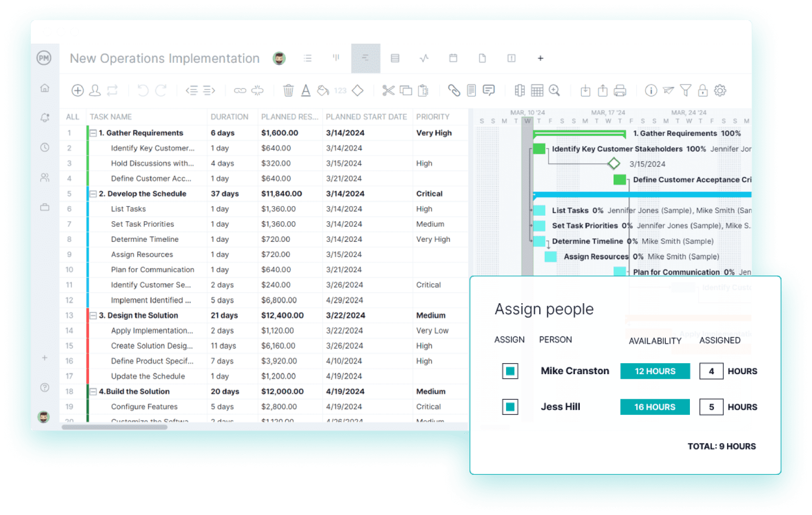Click the scissors cut icon
This screenshot has height=515, width=812.
[x=388, y=91]
